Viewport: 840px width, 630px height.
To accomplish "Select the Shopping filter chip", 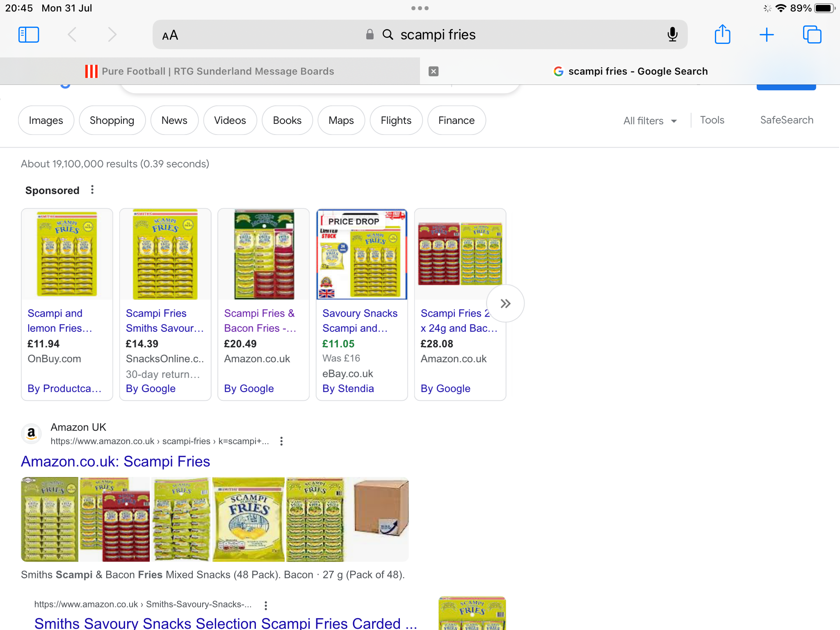I will click(112, 120).
